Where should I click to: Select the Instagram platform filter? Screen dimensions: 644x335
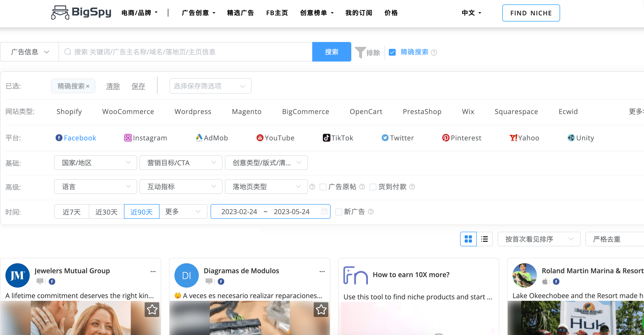pyautogui.click(x=145, y=138)
